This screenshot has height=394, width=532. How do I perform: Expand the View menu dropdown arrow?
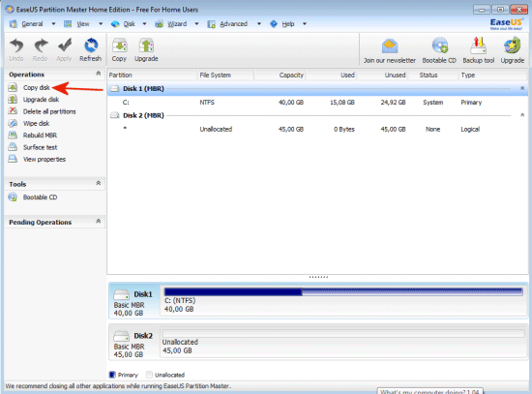point(101,24)
